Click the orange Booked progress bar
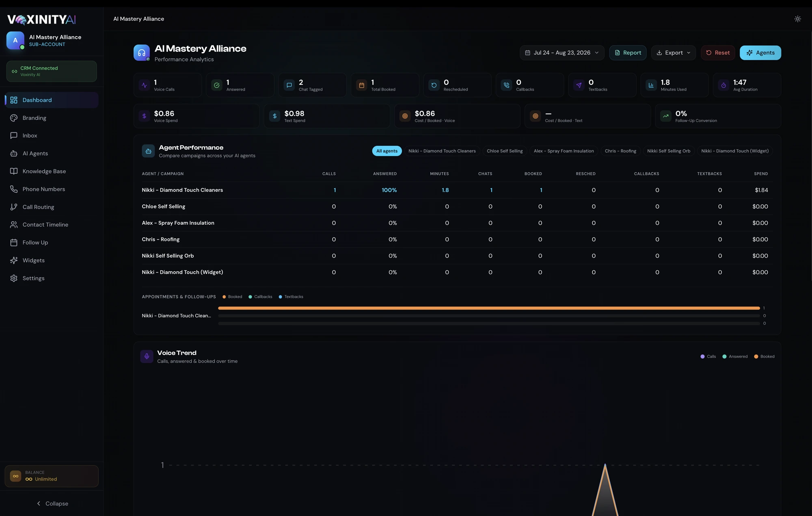The height and width of the screenshot is (516, 812). tap(489, 308)
